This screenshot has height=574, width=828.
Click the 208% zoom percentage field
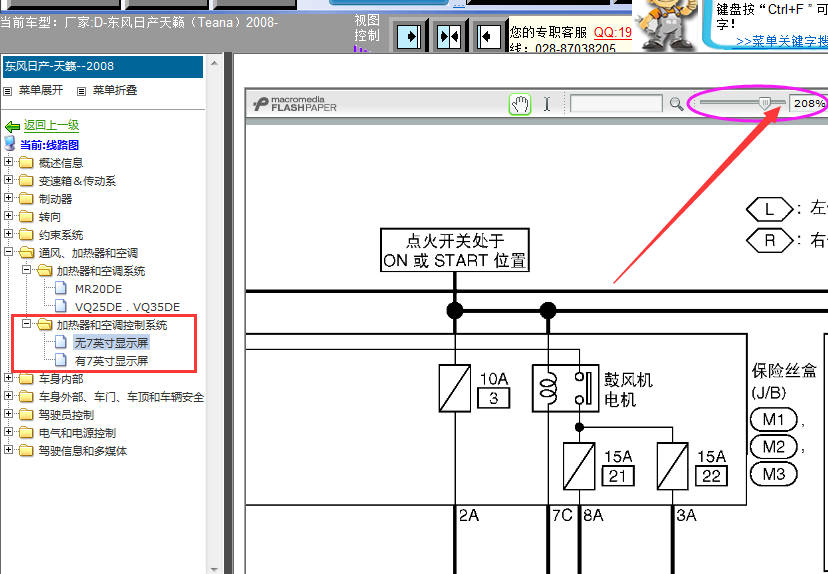point(808,103)
